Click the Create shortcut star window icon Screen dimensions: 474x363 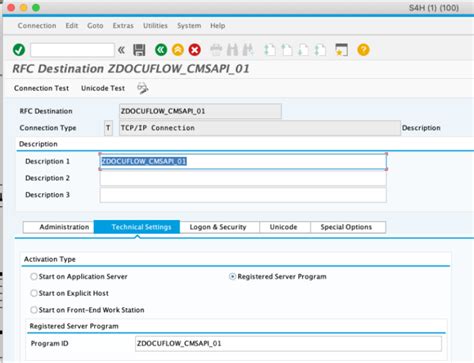click(341, 50)
